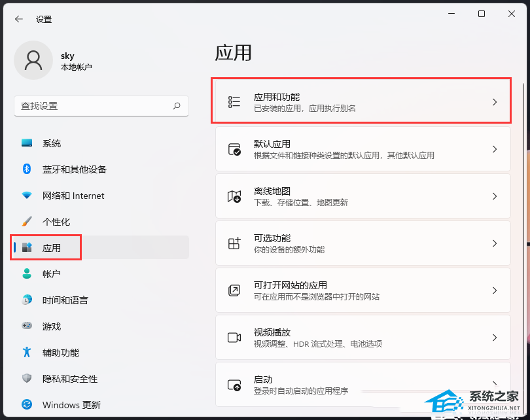Viewport: 530px width, 420px height.
Task: Click the 查找设置 search field
Action: point(101,106)
